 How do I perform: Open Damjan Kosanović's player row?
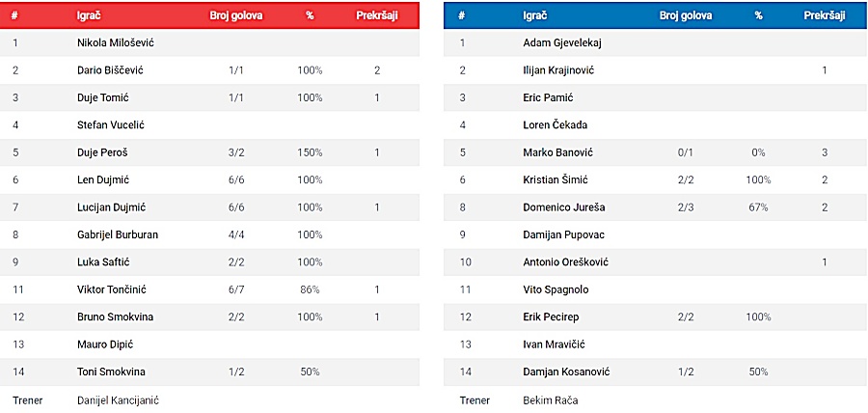click(565, 372)
